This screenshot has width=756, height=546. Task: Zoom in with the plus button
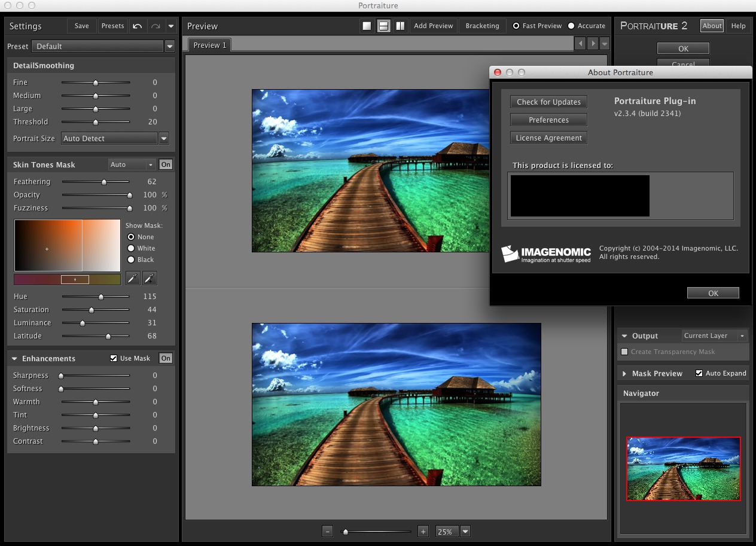pos(423,531)
